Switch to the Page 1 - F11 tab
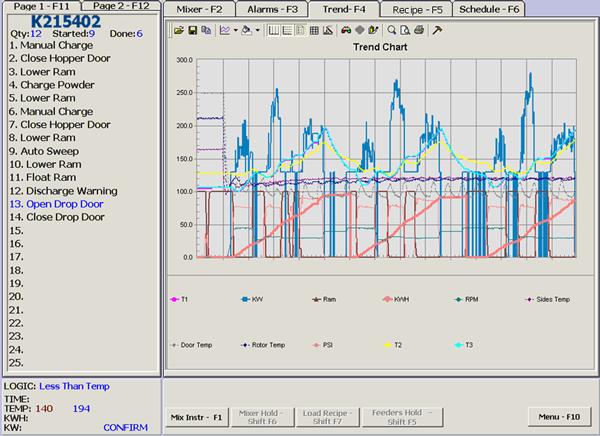600x436 pixels. [42, 6]
